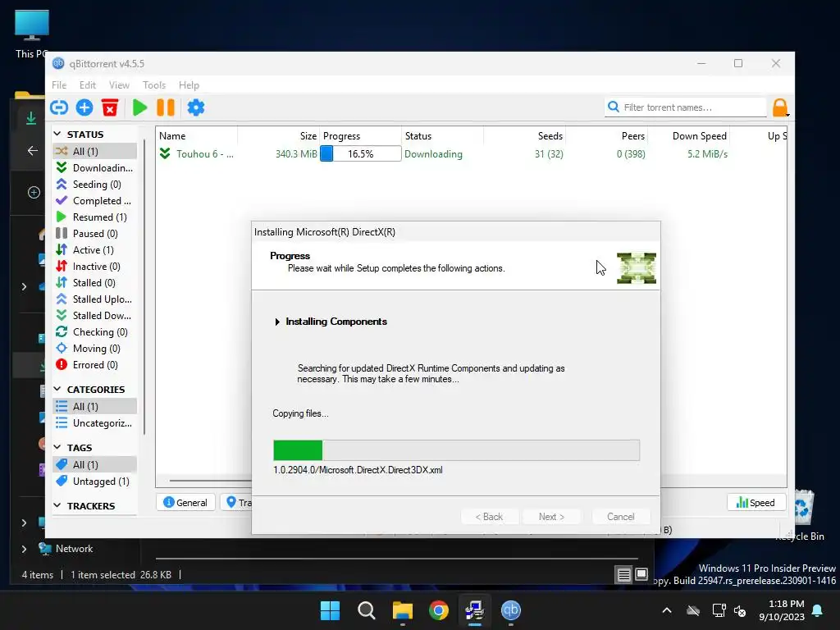Switch to the General tab
The width and height of the screenshot is (840, 630).
click(x=185, y=503)
